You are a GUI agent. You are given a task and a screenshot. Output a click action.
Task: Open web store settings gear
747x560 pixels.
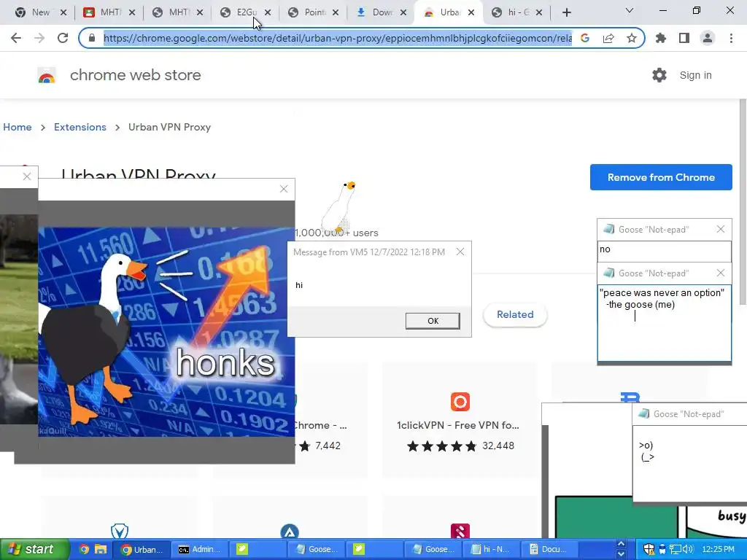[659, 75]
